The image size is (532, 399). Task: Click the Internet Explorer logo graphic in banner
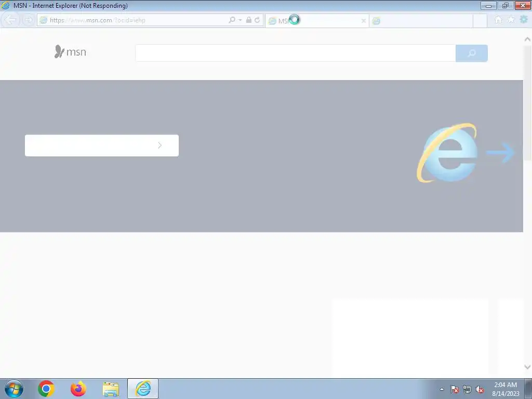[x=448, y=153]
